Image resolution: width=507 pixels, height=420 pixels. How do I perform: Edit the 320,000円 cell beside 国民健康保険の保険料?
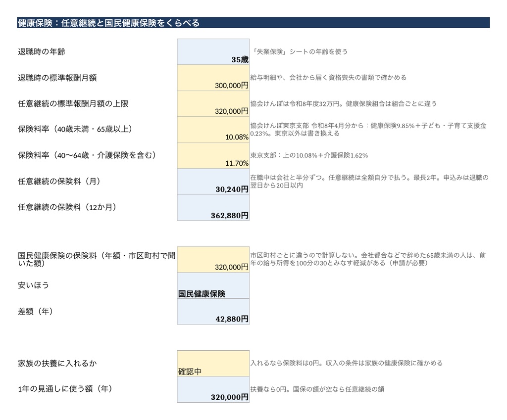(x=213, y=259)
